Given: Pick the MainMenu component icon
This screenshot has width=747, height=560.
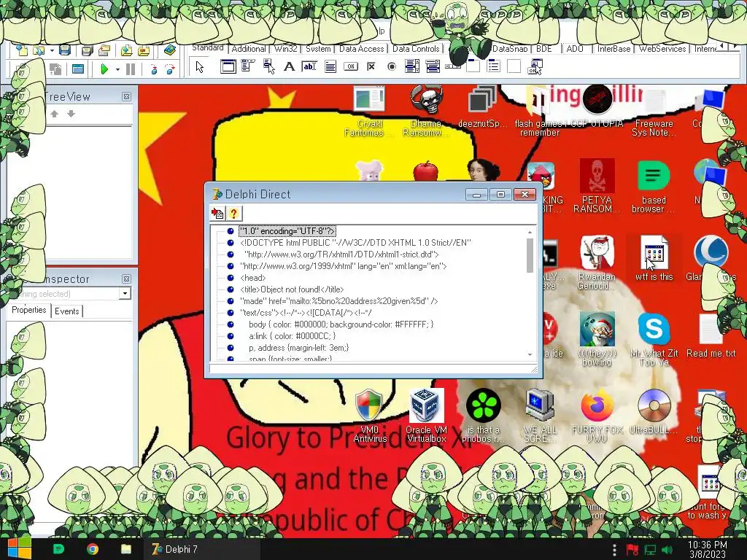Looking at the screenshot, I should click(248, 66).
